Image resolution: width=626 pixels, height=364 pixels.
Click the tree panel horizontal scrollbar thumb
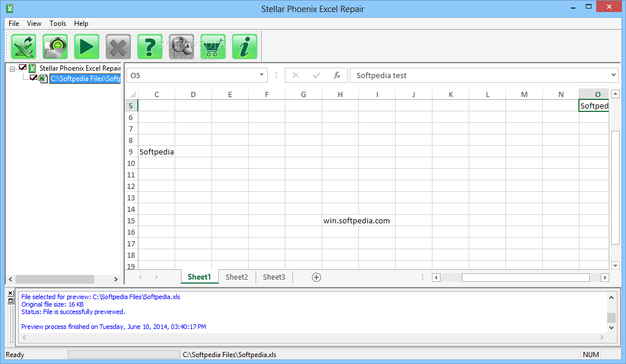click(55, 280)
